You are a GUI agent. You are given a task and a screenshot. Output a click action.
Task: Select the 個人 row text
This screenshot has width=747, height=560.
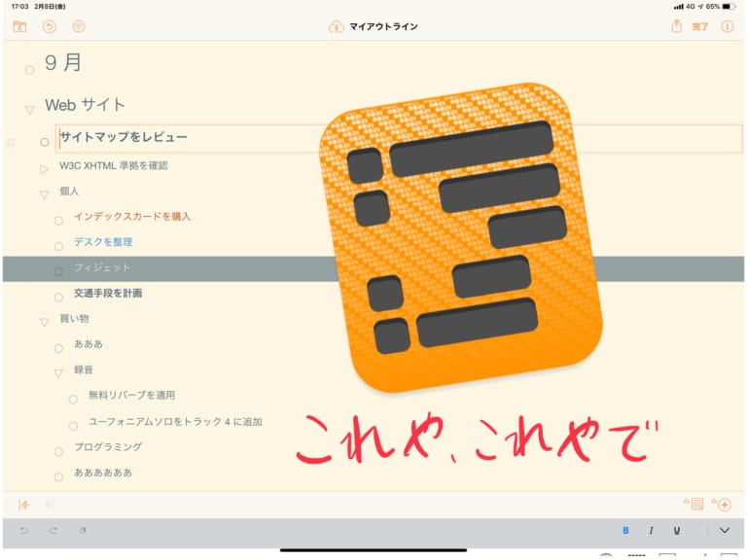[69, 191]
